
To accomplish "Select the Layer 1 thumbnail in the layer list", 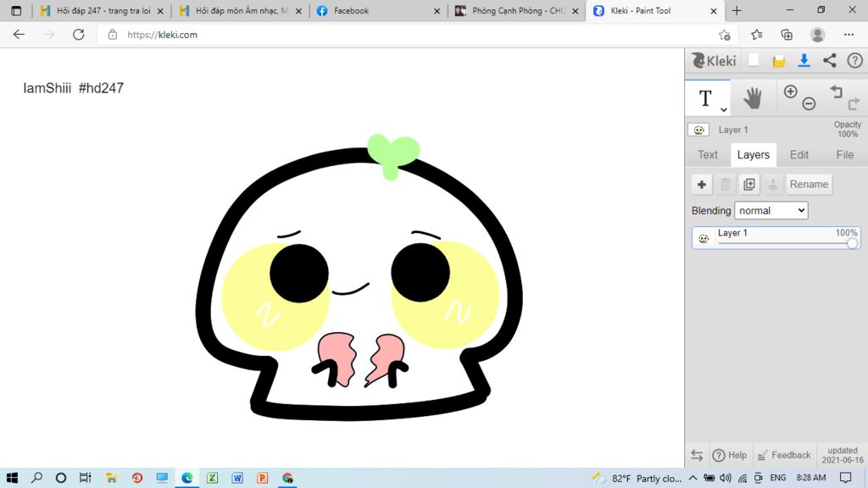I will tap(704, 238).
